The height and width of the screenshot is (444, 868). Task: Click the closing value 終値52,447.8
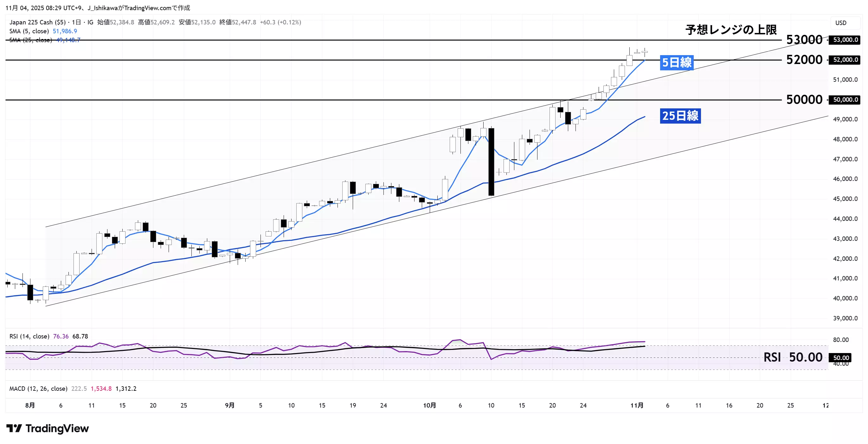pyautogui.click(x=238, y=22)
